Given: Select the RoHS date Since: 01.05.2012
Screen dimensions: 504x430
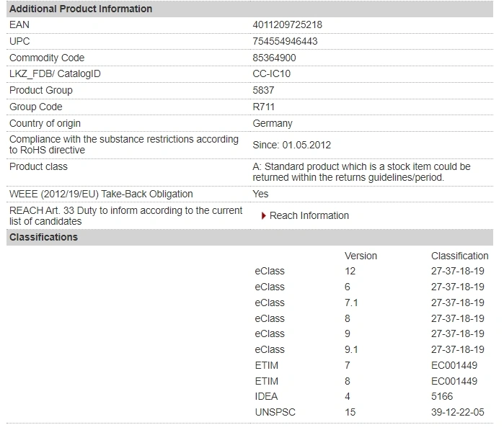Looking at the screenshot, I should (x=291, y=145).
